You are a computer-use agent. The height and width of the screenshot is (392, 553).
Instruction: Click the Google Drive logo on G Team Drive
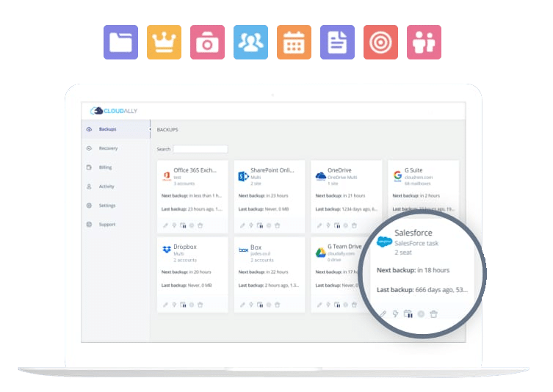point(321,253)
